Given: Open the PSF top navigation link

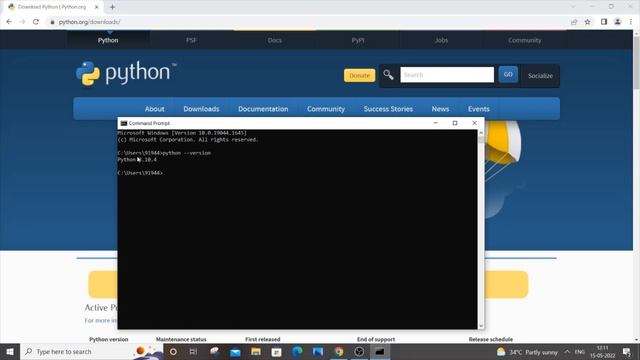Looking at the screenshot, I should pos(191,40).
